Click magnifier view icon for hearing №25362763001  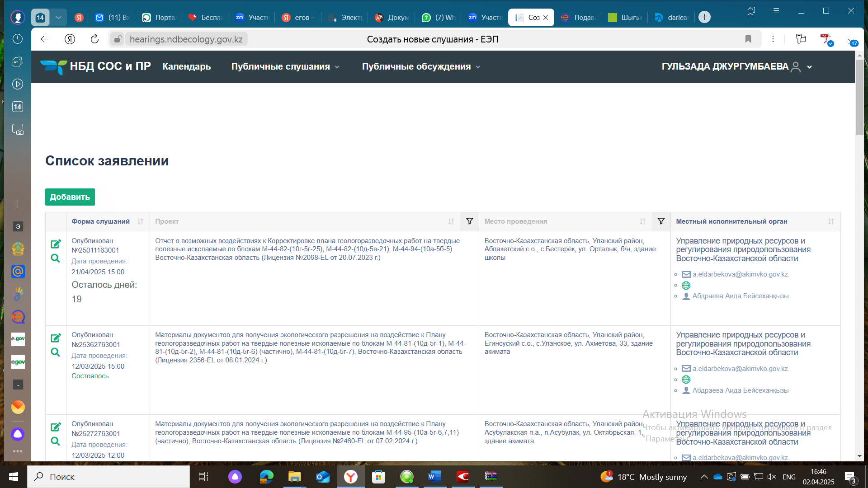pyautogui.click(x=55, y=352)
